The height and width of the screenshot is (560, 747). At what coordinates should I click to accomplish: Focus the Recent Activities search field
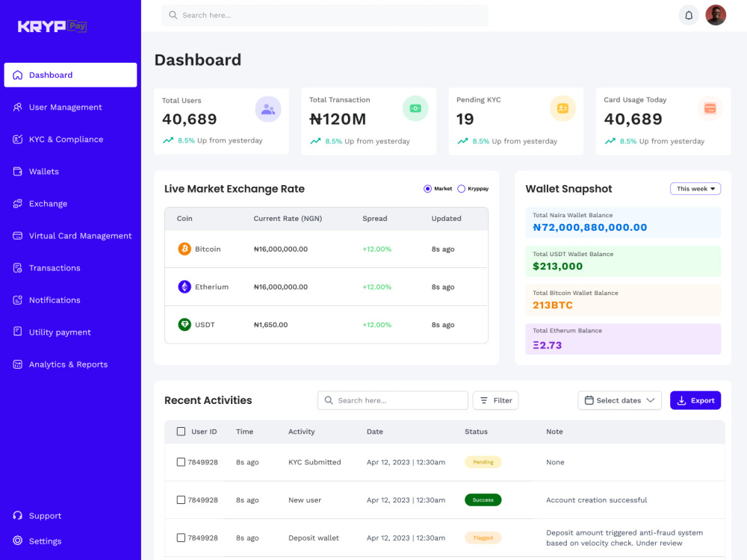(x=393, y=400)
